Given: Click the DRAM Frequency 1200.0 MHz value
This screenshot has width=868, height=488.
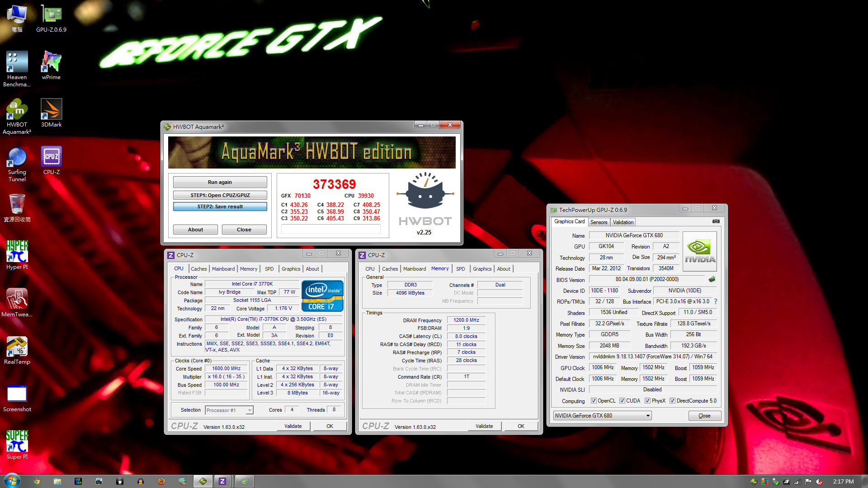Looking at the screenshot, I should coord(466,320).
